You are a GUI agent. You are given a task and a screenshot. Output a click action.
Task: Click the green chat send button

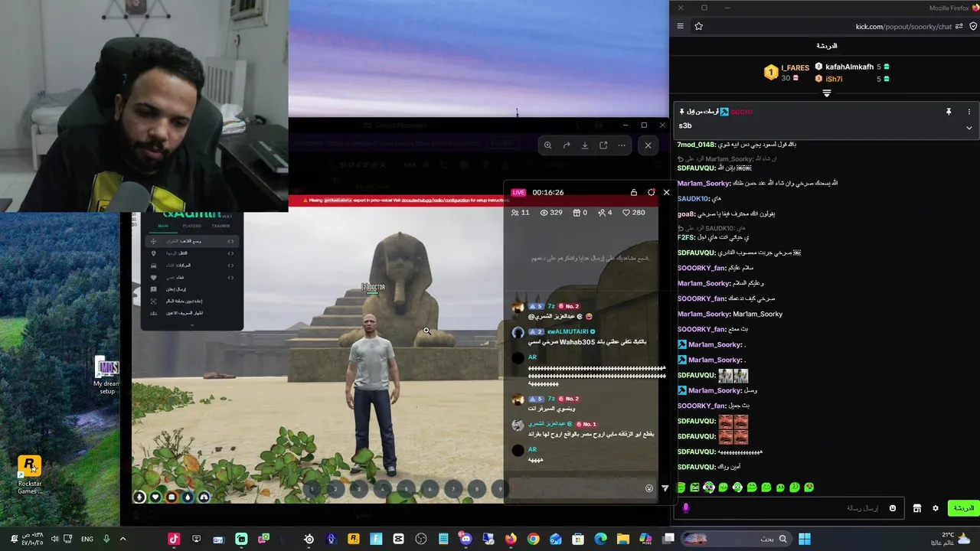pyautogui.click(x=963, y=508)
